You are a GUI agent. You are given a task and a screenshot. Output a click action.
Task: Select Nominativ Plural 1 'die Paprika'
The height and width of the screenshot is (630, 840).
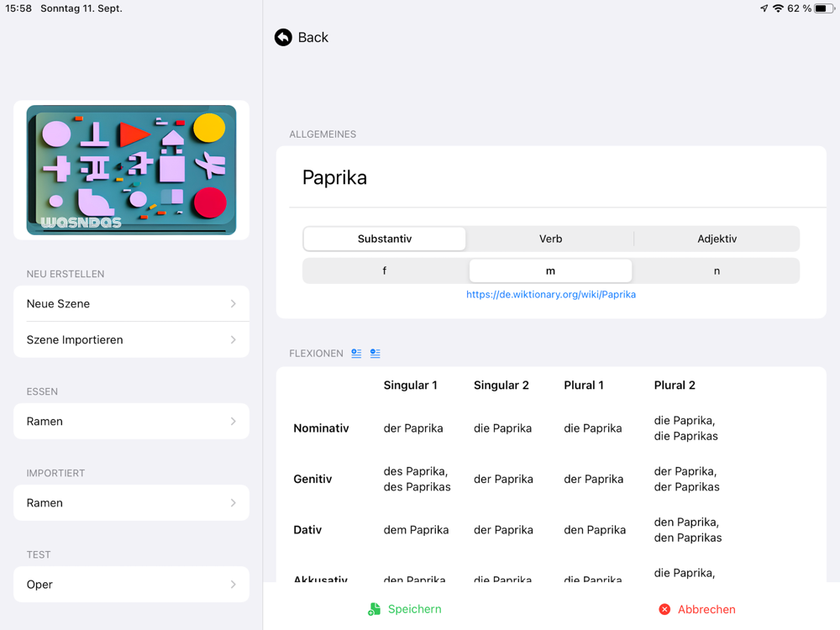point(592,428)
